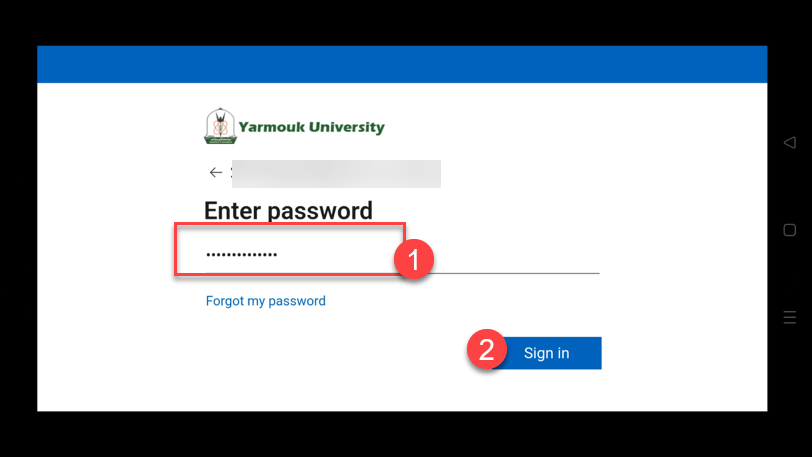The height and width of the screenshot is (457, 812).
Task: Tap the Yarmouk University crest logo
Action: tap(220, 126)
